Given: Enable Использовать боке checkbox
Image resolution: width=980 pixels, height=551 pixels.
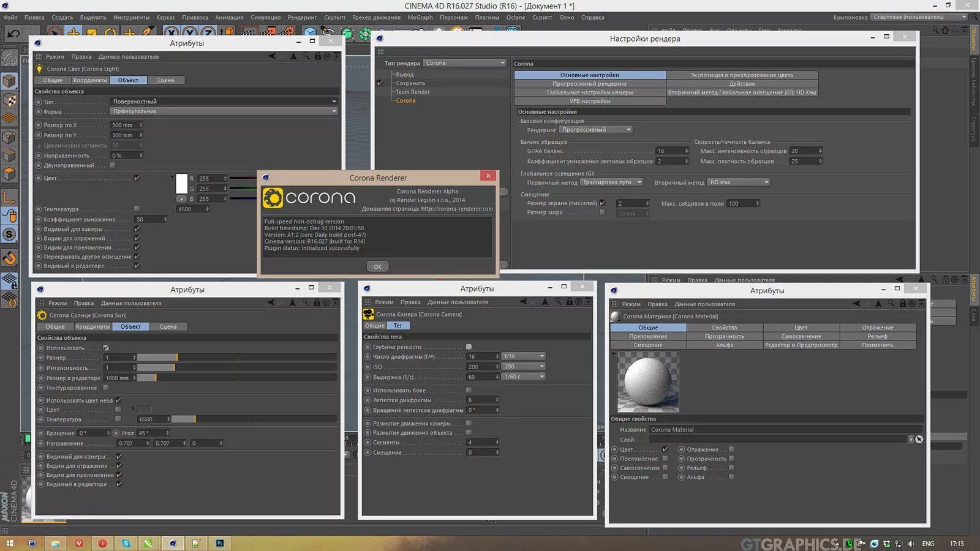Looking at the screenshot, I should 469,390.
